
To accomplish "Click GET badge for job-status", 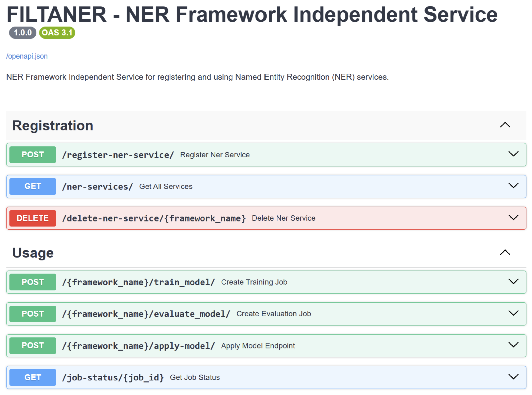I will 33,378.
